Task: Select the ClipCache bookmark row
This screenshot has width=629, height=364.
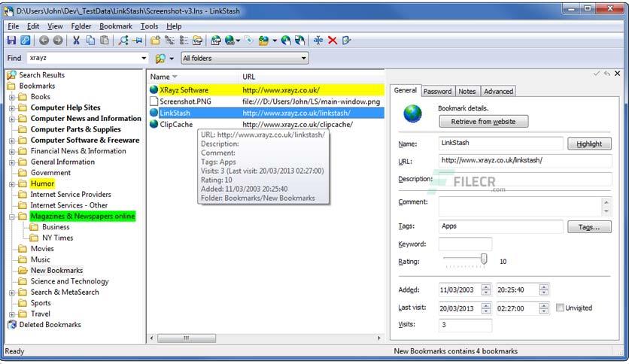Action: tap(266, 124)
